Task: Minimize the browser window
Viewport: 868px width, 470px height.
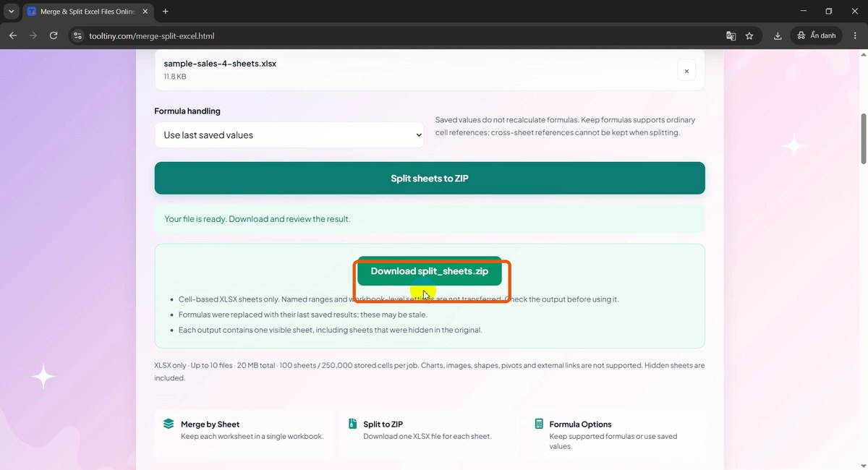Action: (x=803, y=12)
